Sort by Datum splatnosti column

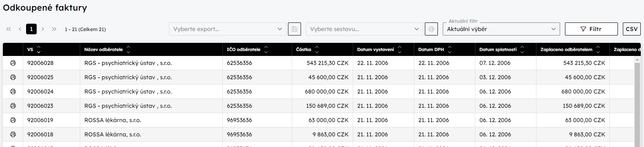(x=522, y=49)
